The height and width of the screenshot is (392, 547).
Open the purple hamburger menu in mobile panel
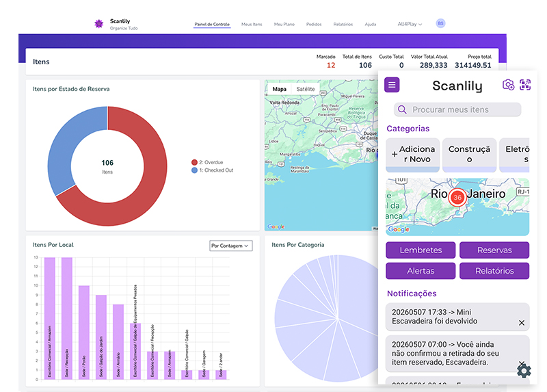[x=392, y=85]
